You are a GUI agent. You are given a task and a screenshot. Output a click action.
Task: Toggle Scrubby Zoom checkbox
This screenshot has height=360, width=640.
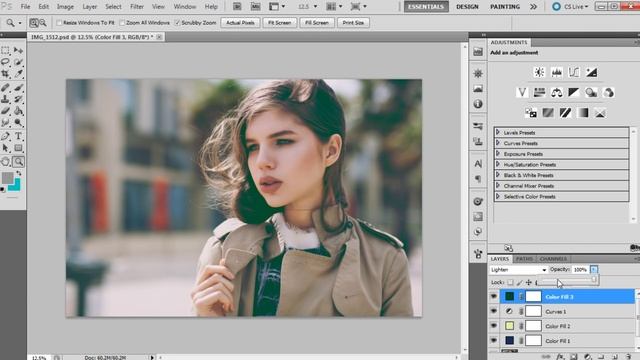pos(178,23)
